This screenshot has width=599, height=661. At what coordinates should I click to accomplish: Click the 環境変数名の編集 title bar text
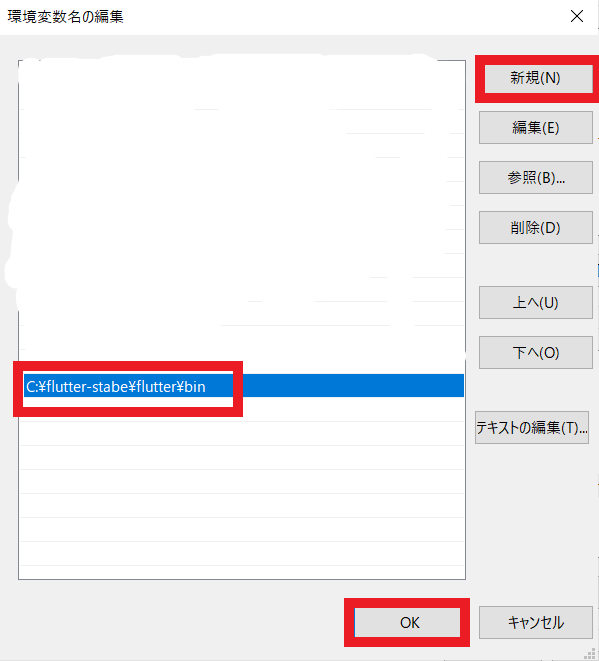65,17
